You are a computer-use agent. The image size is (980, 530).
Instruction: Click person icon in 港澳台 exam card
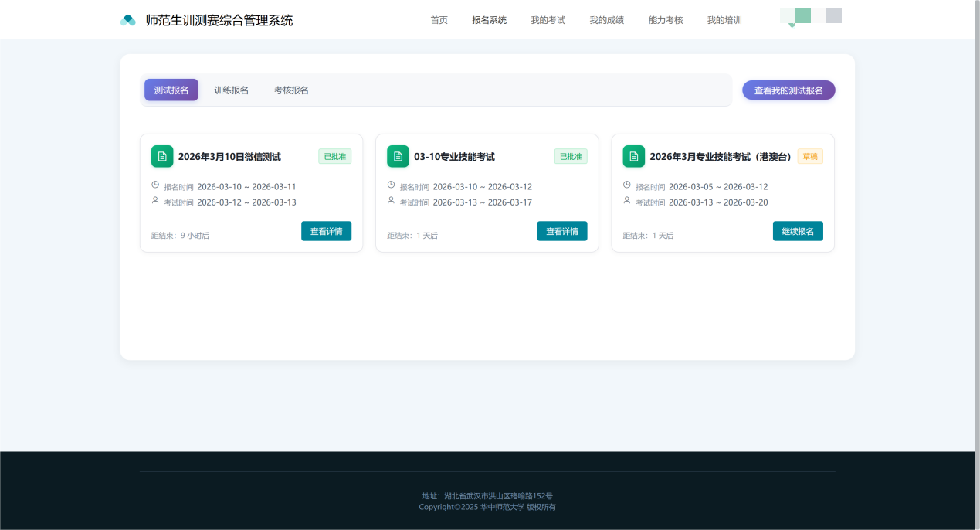click(627, 201)
